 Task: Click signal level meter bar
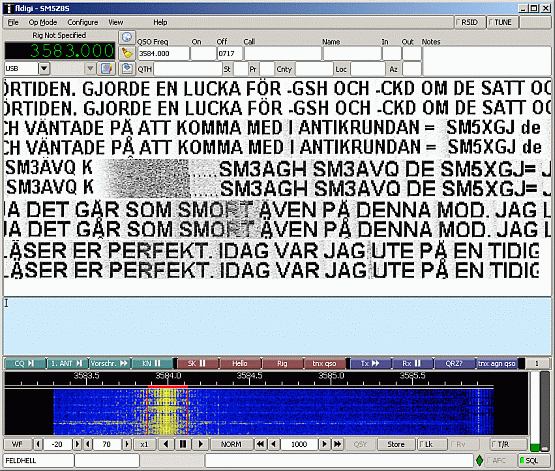pos(535,411)
